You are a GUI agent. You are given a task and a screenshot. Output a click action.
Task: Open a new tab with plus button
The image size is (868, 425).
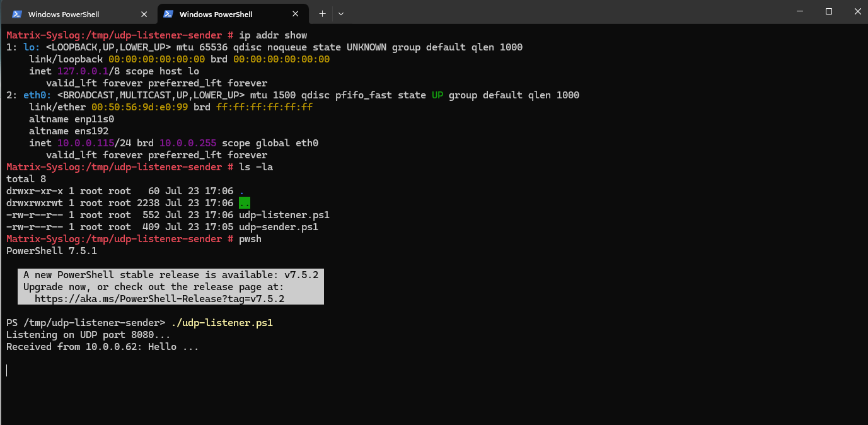(322, 13)
